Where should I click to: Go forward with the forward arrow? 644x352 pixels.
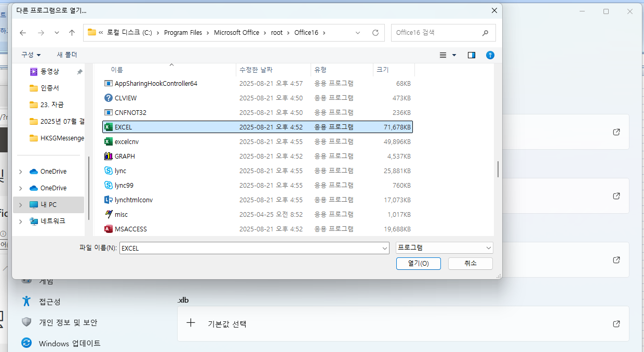tap(41, 32)
